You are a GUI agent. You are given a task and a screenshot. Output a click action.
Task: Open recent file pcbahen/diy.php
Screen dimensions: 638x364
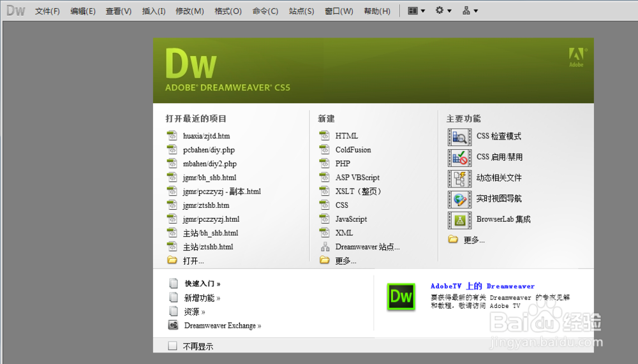point(209,150)
